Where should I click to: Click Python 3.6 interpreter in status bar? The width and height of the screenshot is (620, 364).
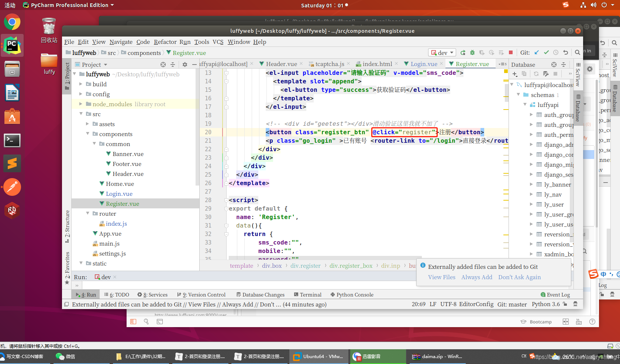(545, 304)
